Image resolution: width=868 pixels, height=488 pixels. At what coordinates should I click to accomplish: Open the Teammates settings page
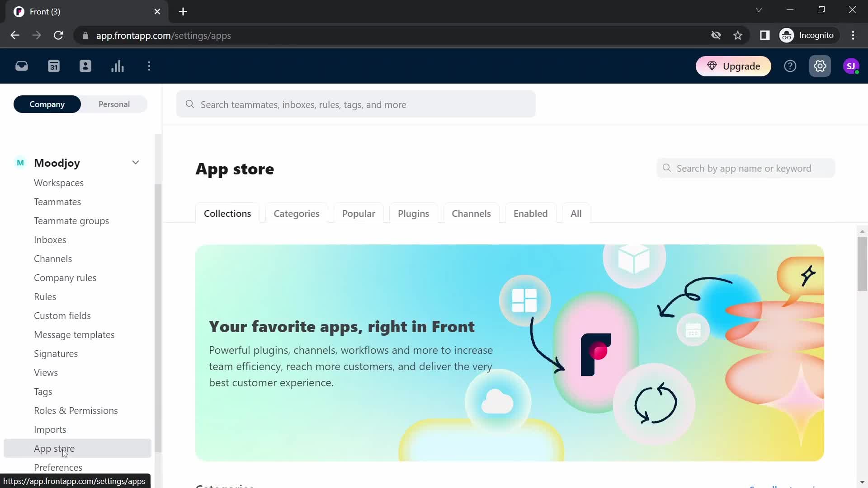click(x=58, y=202)
